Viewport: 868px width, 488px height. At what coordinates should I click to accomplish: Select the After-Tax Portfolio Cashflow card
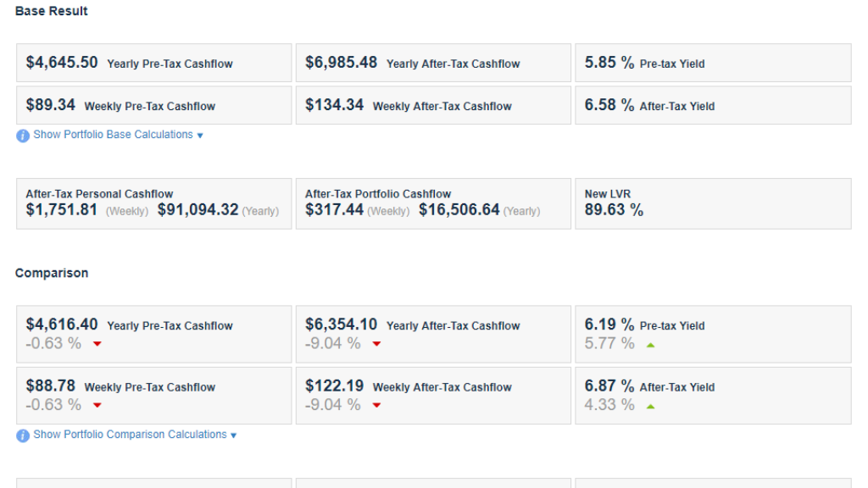433,203
